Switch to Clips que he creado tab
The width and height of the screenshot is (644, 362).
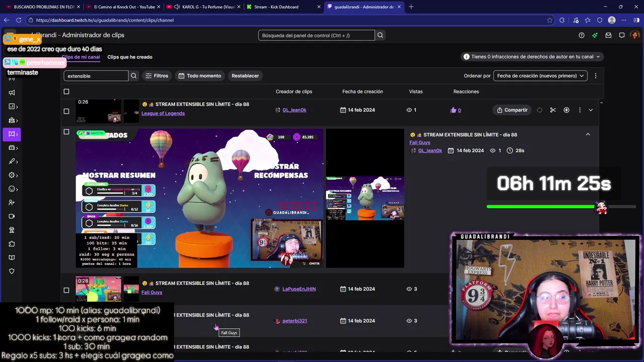(130, 57)
